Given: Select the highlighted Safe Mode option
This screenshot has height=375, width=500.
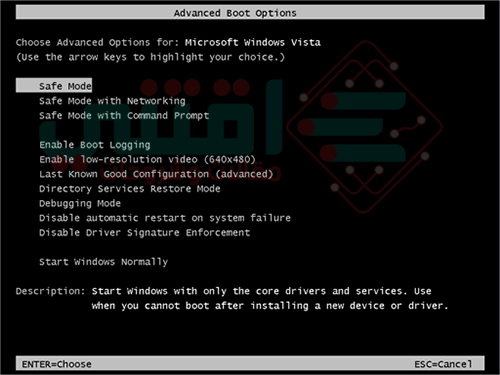Looking at the screenshot, I should coord(54,86).
